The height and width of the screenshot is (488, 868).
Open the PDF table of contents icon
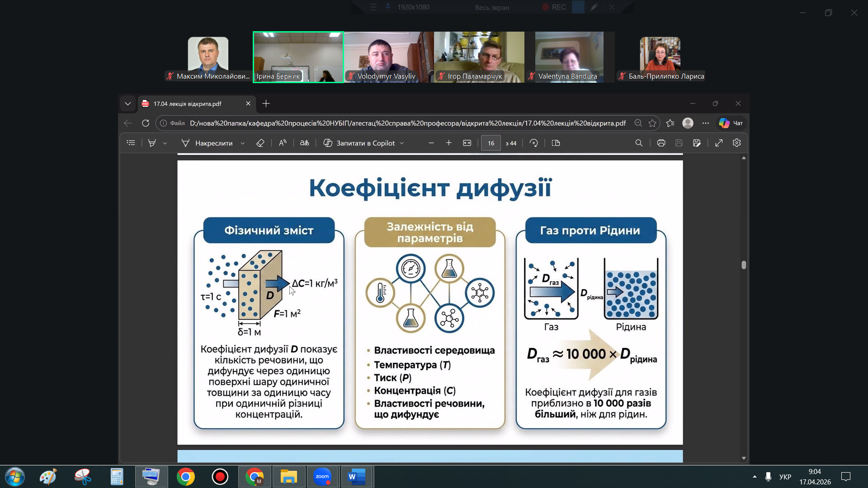(131, 143)
